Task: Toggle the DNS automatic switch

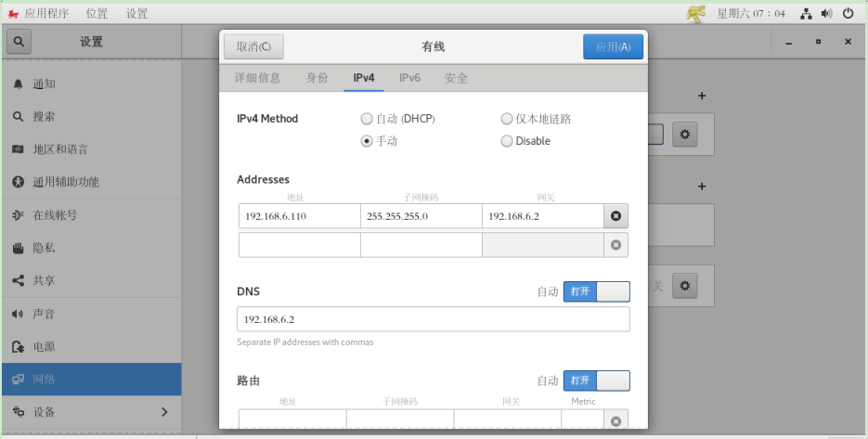Action: click(x=596, y=291)
